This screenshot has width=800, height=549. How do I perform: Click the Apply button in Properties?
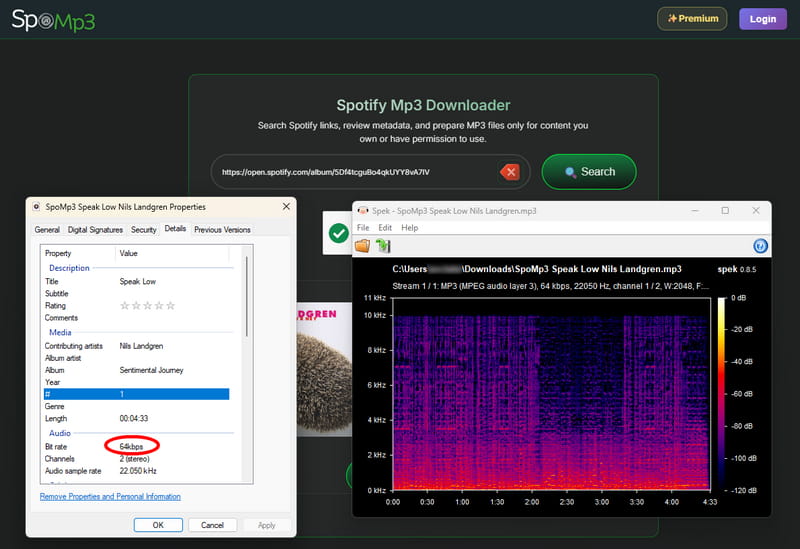[266, 525]
